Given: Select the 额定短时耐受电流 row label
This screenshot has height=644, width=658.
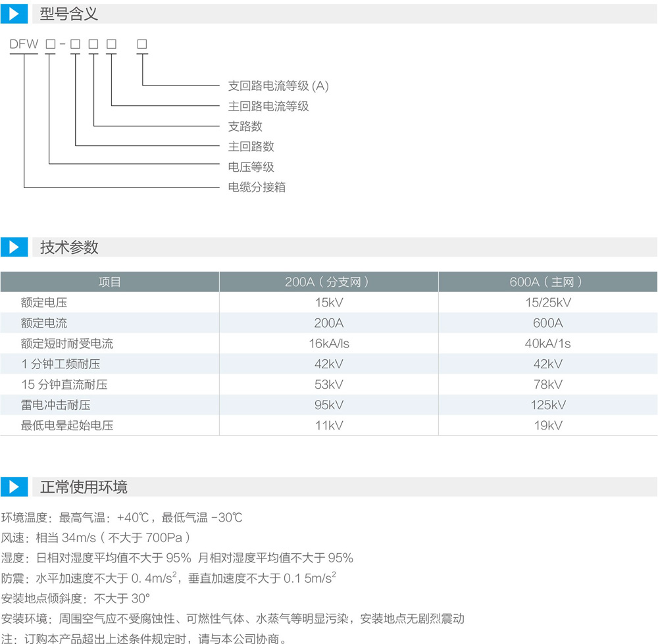Looking at the screenshot, I should tap(67, 343).
